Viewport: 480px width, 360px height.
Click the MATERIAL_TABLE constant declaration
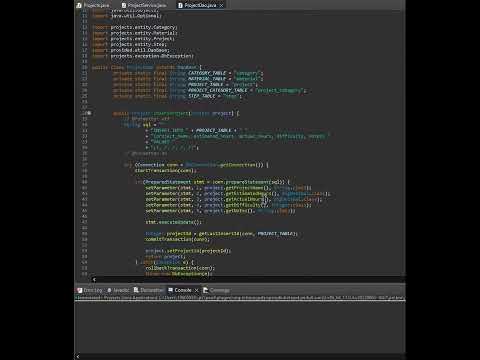tap(188, 79)
